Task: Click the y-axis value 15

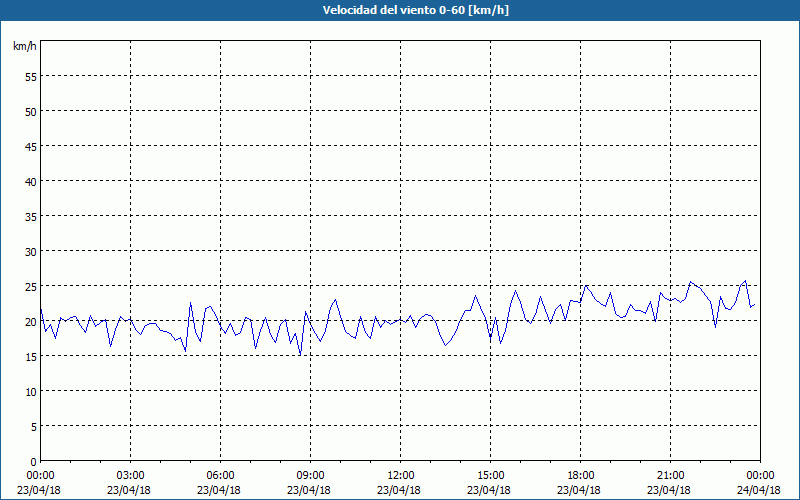Action: 31,357
